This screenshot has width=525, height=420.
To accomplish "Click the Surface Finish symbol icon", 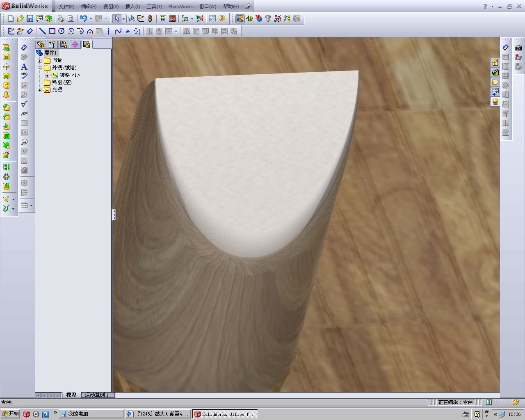I will coord(24,104).
